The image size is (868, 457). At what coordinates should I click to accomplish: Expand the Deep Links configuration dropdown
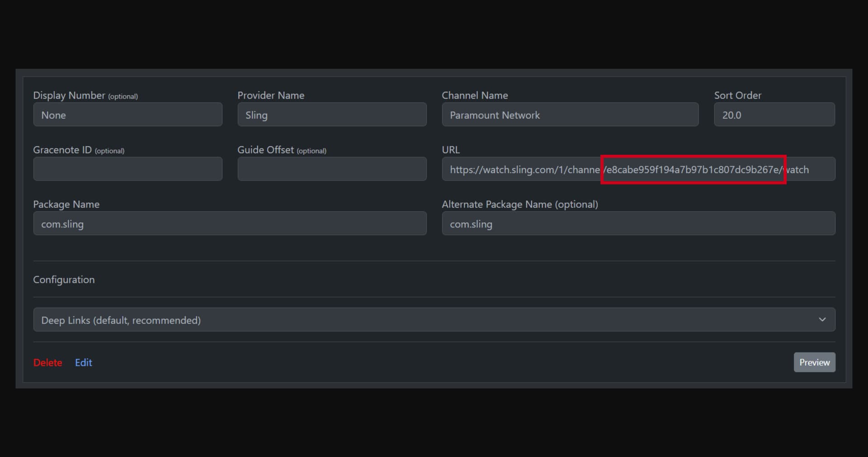(x=434, y=320)
